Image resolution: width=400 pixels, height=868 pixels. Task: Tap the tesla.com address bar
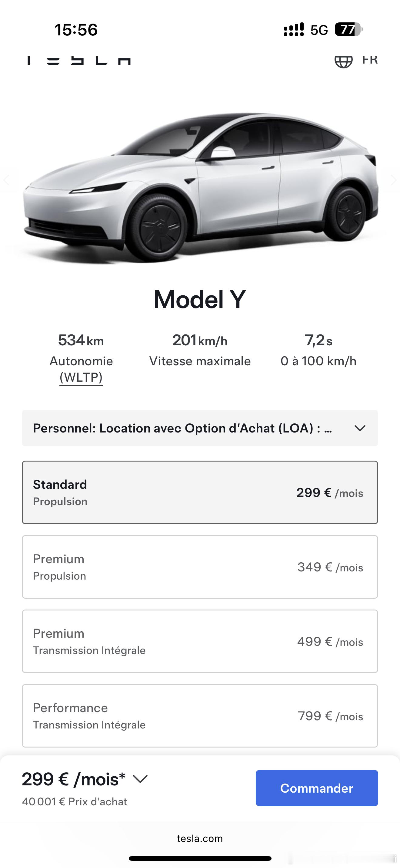pyautogui.click(x=200, y=838)
